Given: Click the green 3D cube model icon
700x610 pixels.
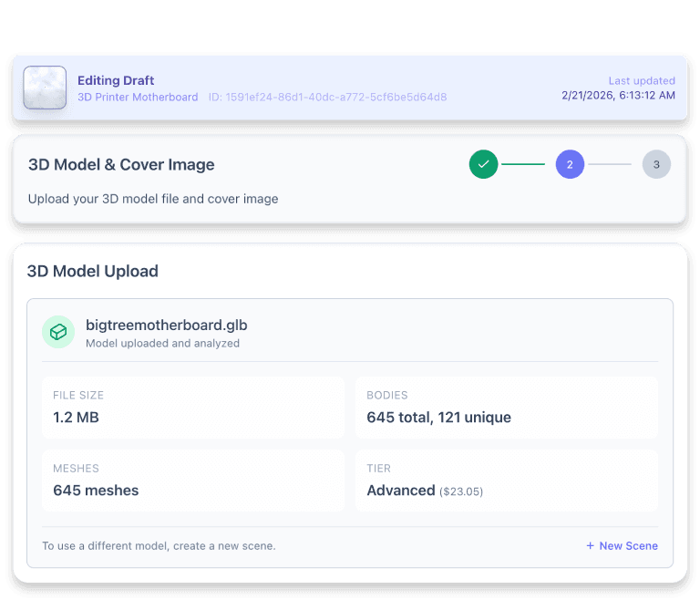Looking at the screenshot, I should tap(58, 332).
